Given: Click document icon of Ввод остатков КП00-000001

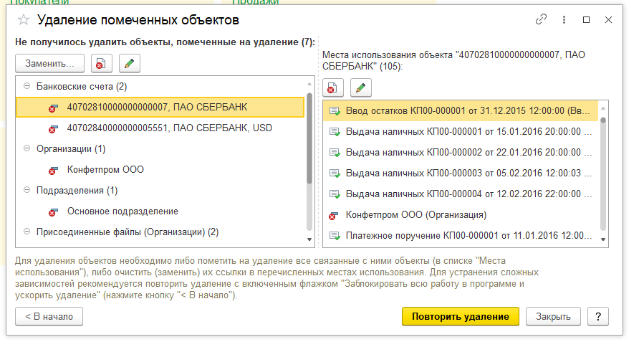Looking at the screenshot, I should coord(335,111).
